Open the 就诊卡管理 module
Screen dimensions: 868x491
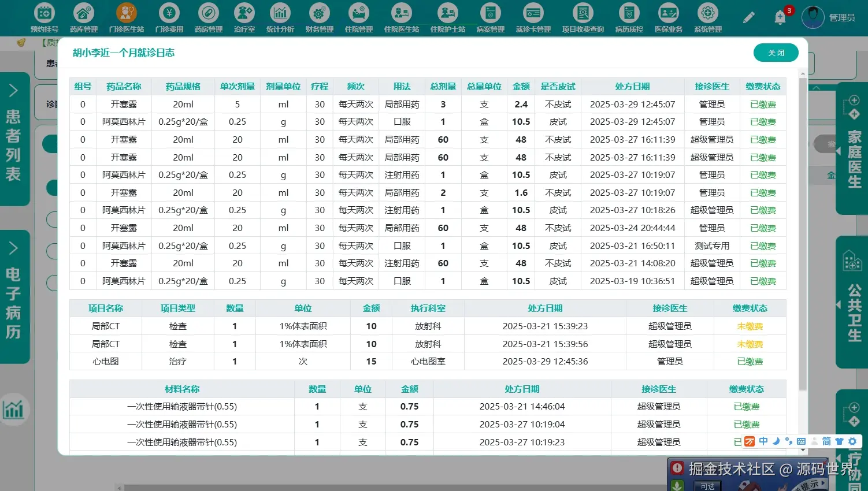coord(533,17)
